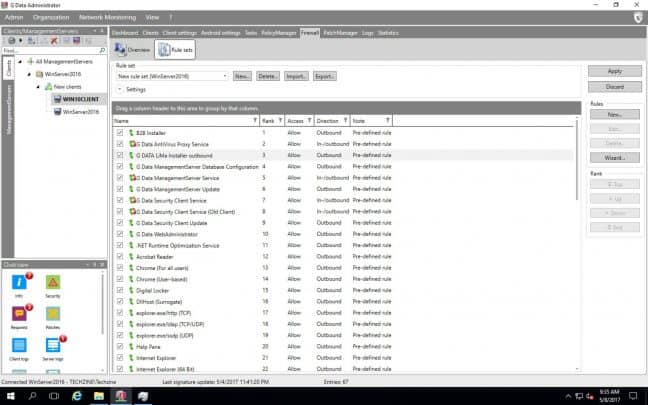Open the Network Monitoring menu
The image size is (648, 405).
click(107, 17)
